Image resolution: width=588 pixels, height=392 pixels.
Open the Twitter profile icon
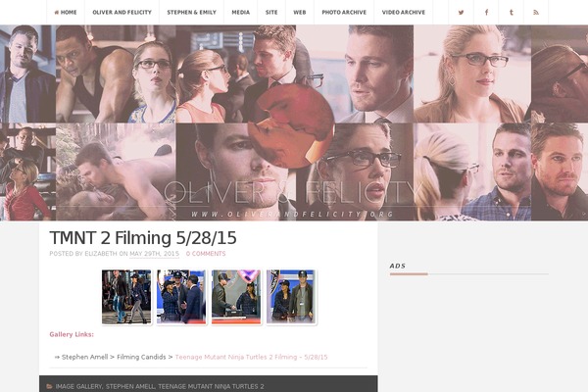coord(461,13)
